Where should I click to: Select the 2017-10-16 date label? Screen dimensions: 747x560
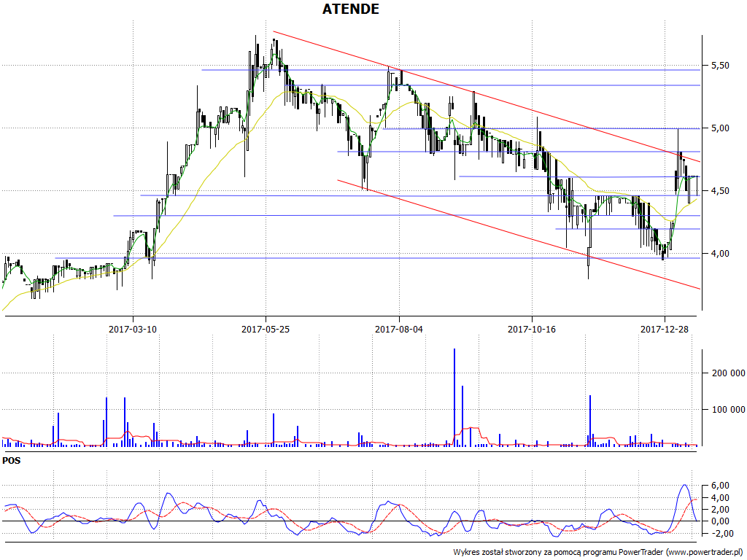tap(532, 329)
